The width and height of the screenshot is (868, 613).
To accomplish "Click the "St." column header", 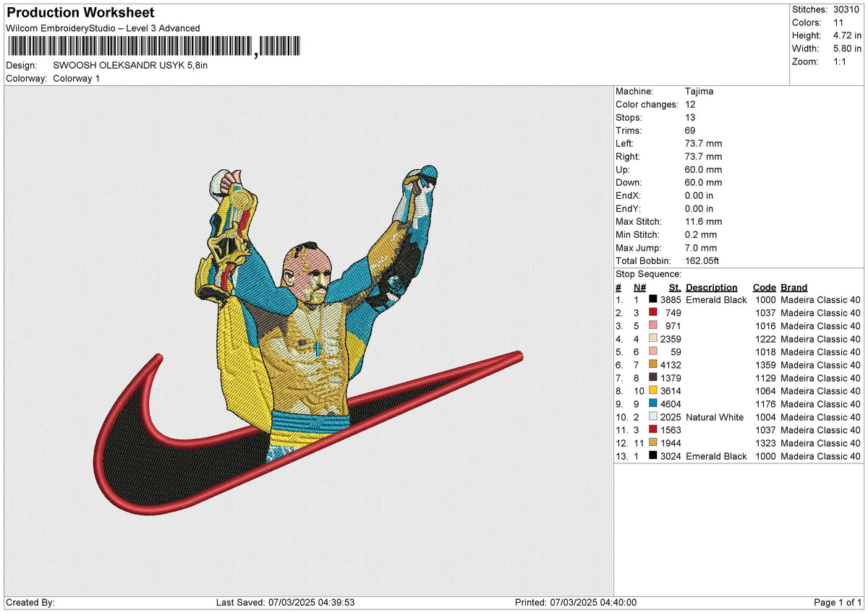I will click(675, 287).
